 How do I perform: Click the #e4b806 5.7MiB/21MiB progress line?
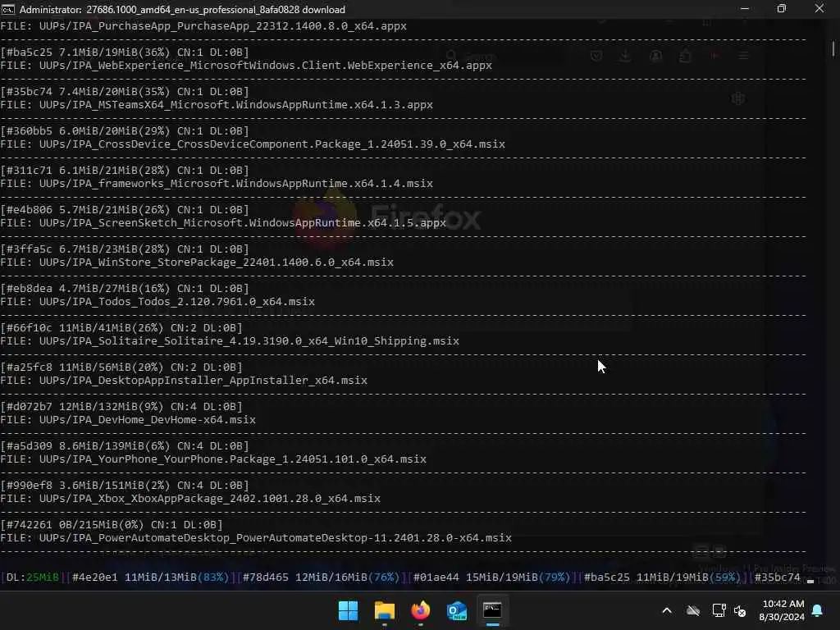[x=125, y=209]
